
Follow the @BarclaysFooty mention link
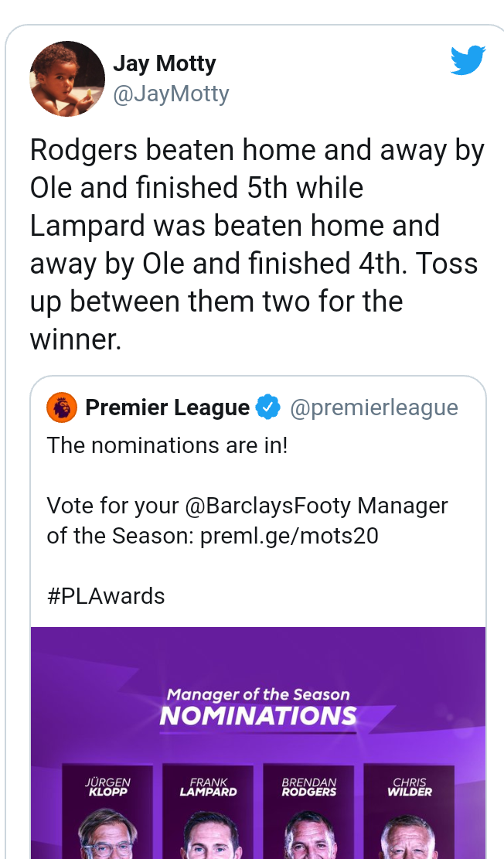268,506
